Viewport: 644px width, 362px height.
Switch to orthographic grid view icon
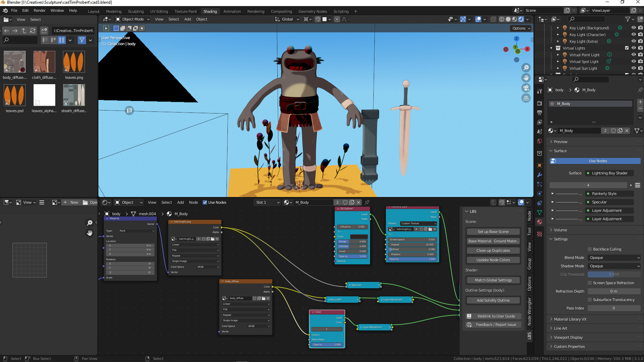coord(526,98)
